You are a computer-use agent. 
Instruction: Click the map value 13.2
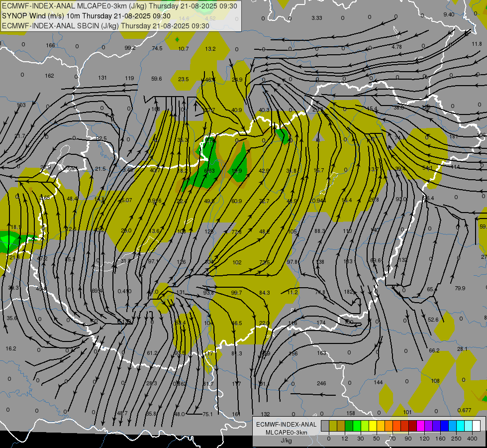coord(210,49)
